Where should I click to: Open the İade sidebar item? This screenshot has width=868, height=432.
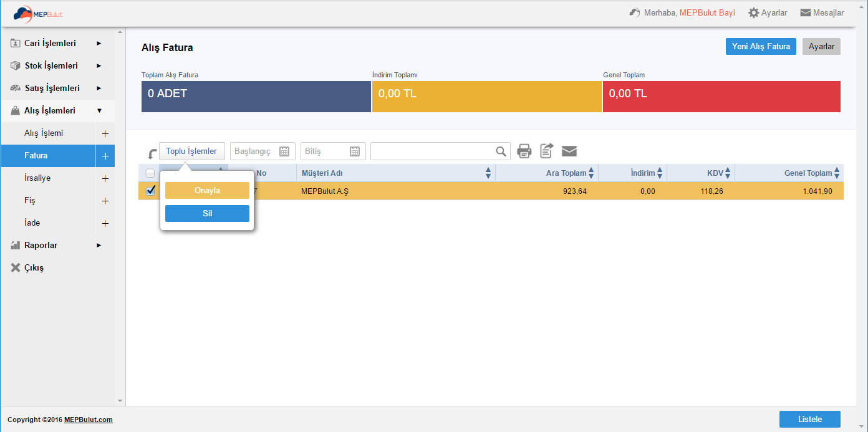[32, 223]
